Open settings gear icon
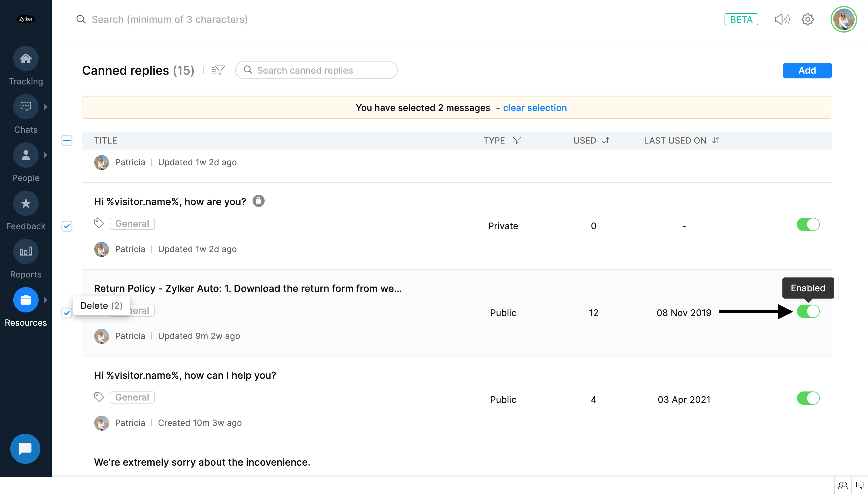 coord(808,19)
